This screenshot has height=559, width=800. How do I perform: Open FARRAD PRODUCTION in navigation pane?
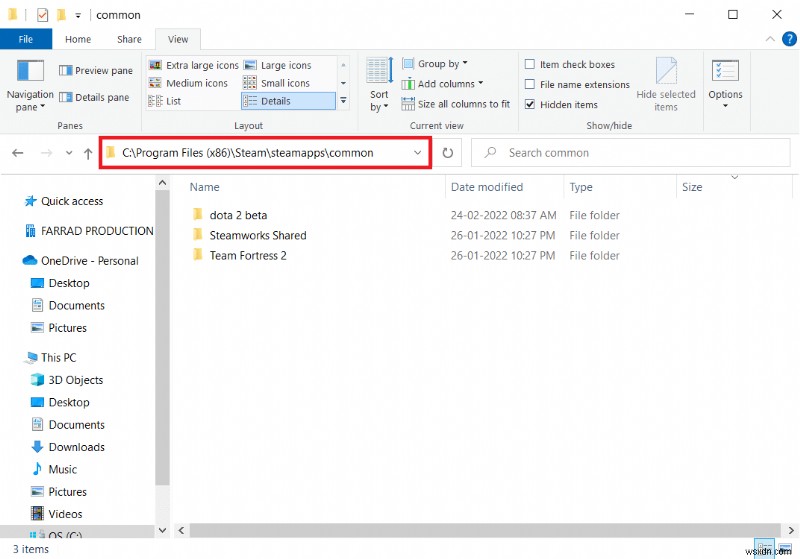coord(89,231)
